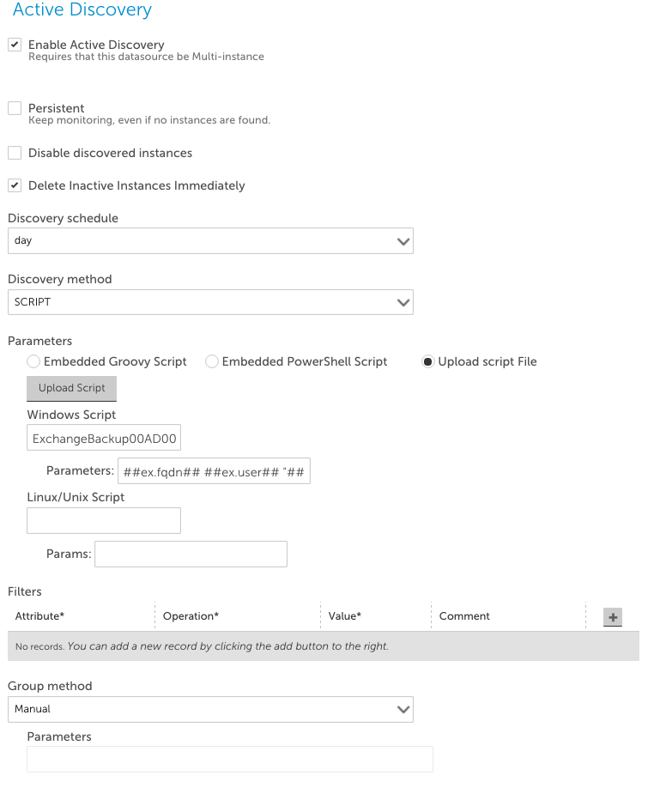Viewport: 648px width, 812px height.
Task: Focus the Windows Script filename field
Action: coord(104,438)
